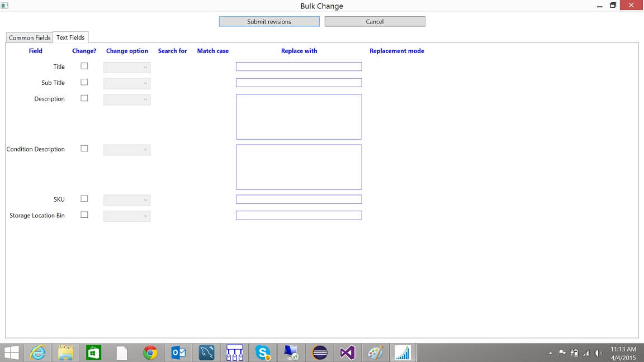Cancel the bulk change

(375, 21)
